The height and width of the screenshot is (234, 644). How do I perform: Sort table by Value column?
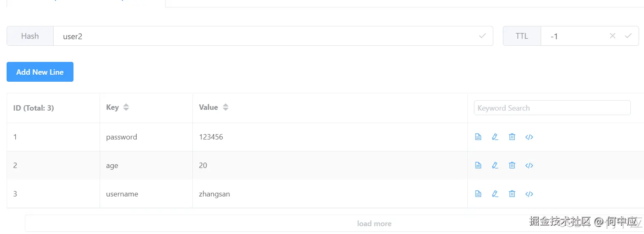[x=225, y=107]
